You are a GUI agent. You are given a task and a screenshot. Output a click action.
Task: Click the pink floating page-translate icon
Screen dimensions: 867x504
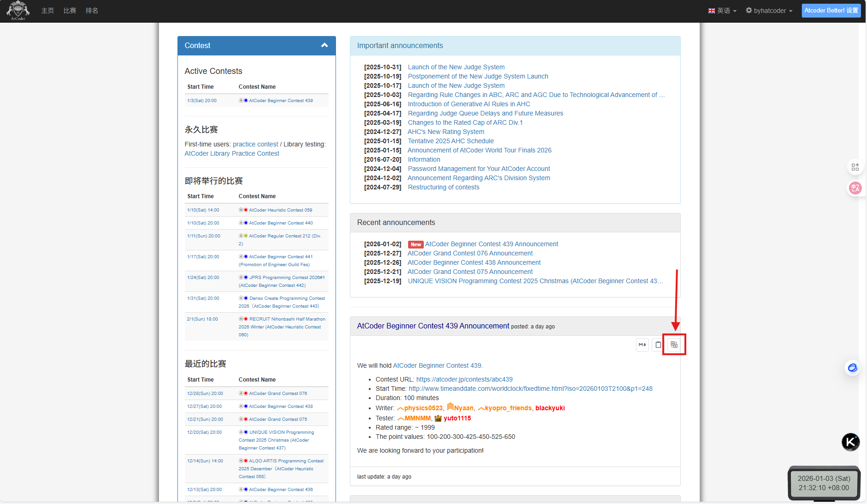855,188
